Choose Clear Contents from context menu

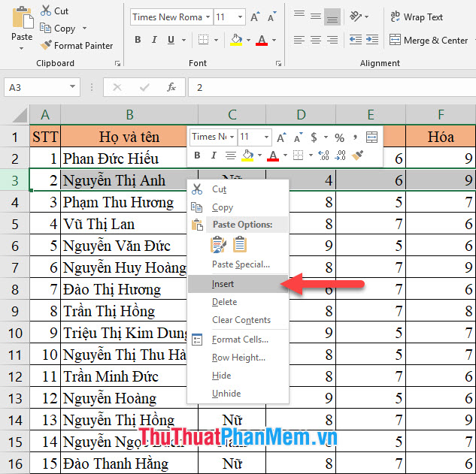(x=238, y=320)
